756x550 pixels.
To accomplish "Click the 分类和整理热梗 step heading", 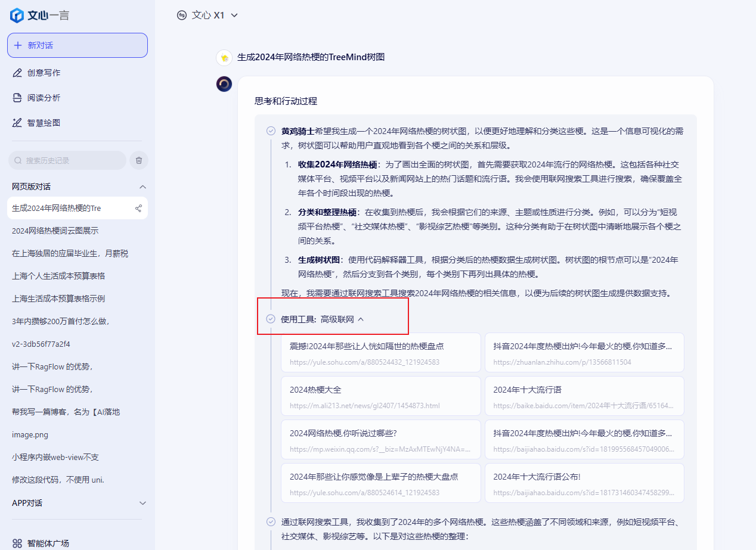I will pyautogui.click(x=327, y=212).
